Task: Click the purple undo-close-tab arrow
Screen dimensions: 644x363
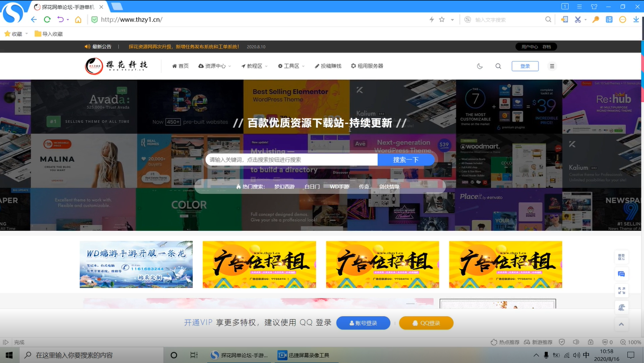Action: (x=61, y=20)
